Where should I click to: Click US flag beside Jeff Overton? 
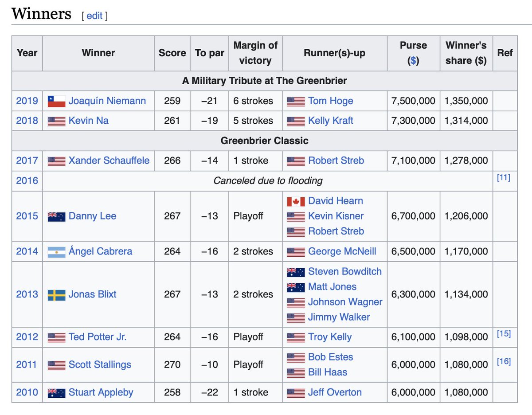point(296,393)
